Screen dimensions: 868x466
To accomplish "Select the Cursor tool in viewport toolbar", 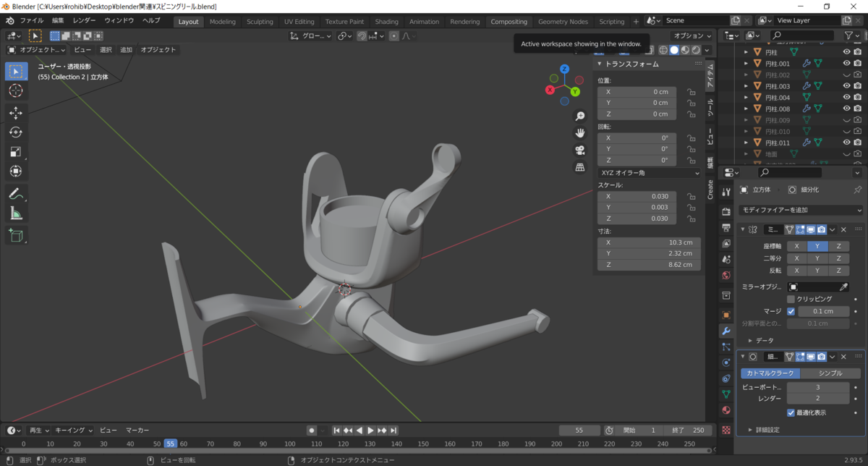I will [x=16, y=90].
